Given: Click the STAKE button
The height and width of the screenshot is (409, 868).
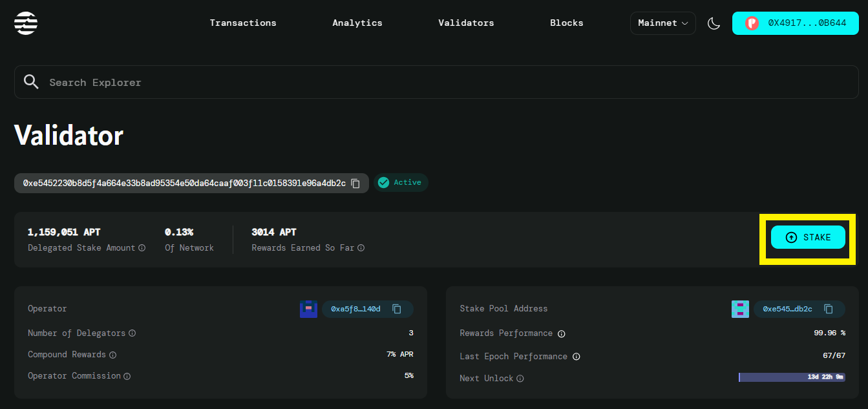Looking at the screenshot, I should (808, 237).
